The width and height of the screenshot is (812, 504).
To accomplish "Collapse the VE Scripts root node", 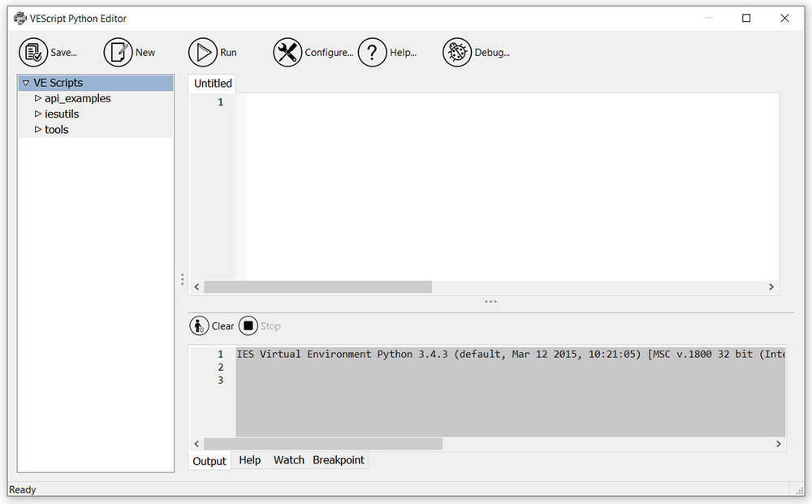I will tap(25, 82).
